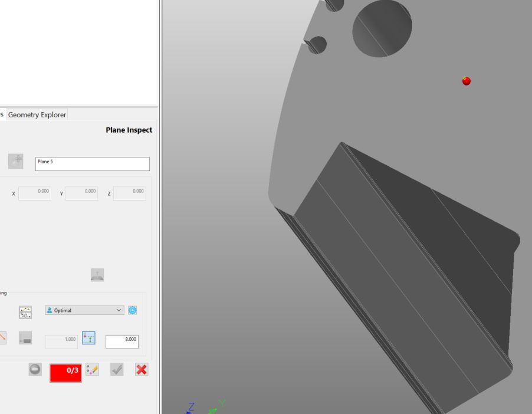Viewport: 532px width, 414px height.
Task: Toggle the point spacing icon
Action: [x=89, y=338]
